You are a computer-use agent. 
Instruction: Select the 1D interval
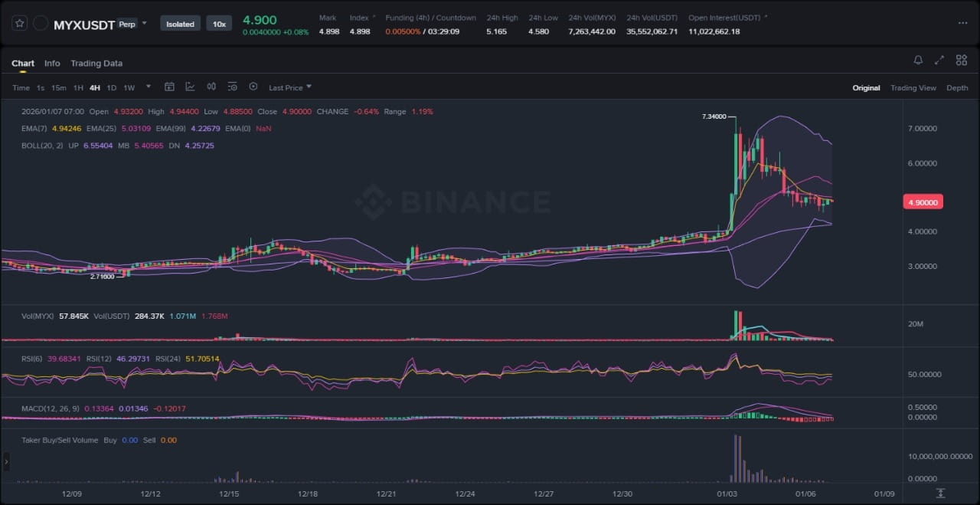click(112, 88)
